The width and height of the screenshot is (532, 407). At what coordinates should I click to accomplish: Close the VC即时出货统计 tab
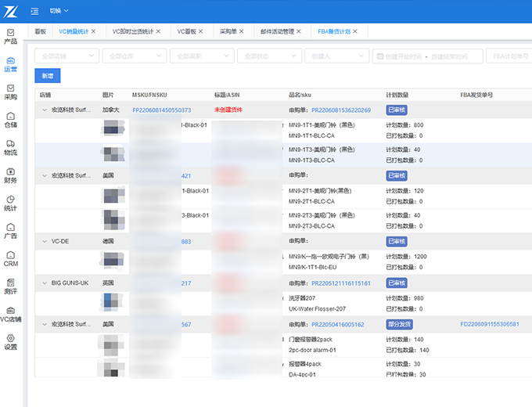click(x=158, y=31)
